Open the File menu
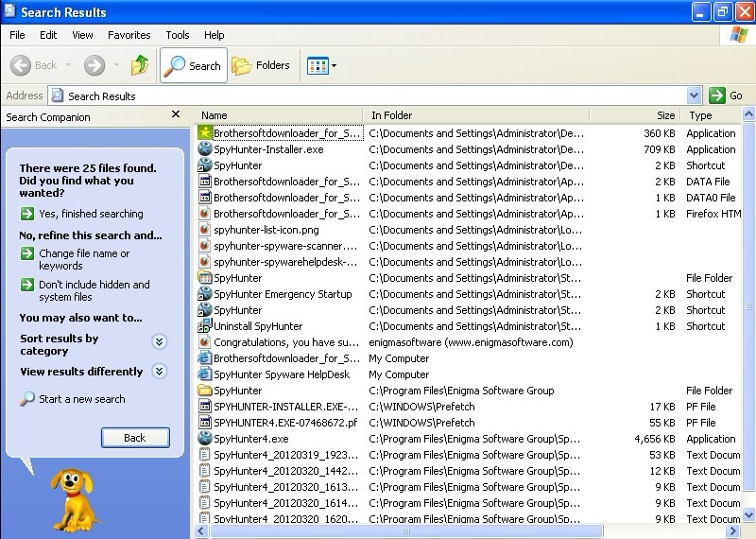Viewport: 756px width, 539px height. pos(17,35)
